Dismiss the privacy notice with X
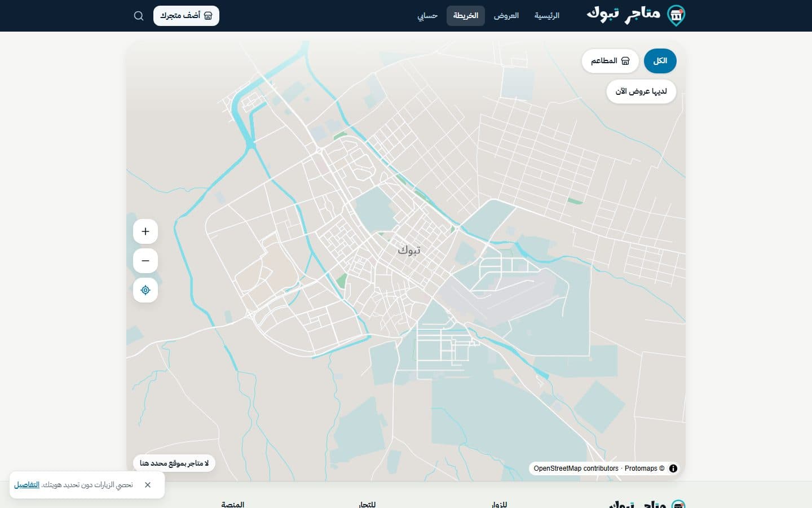The width and height of the screenshot is (812, 508). point(148,485)
